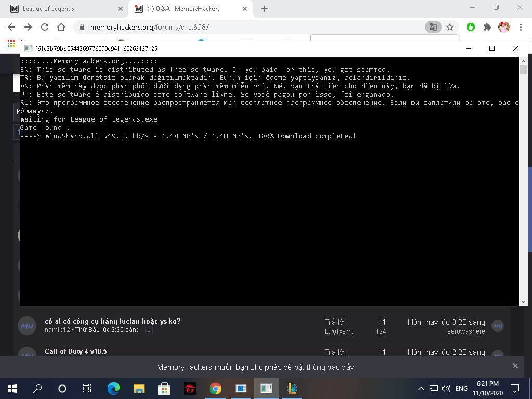This screenshot has width=532, height=399.
Task: Open Garena from the taskbar
Action: coord(190,389)
